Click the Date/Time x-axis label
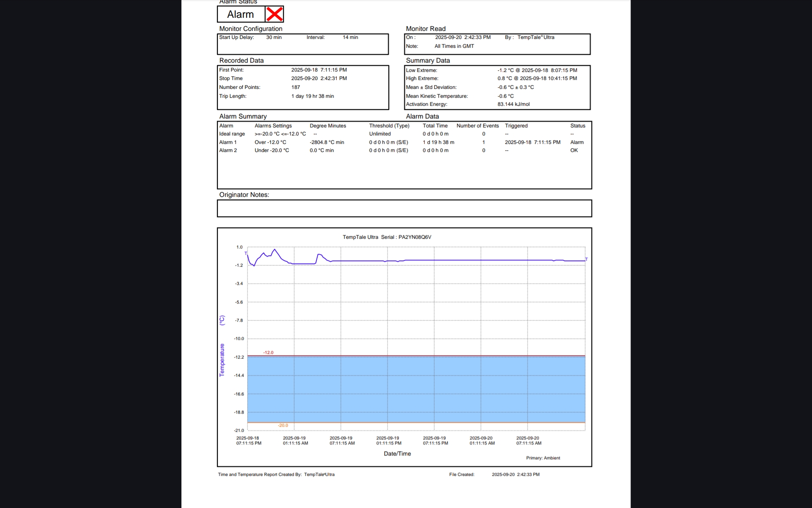Screen dimensions: 812x508 (x=397, y=453)
